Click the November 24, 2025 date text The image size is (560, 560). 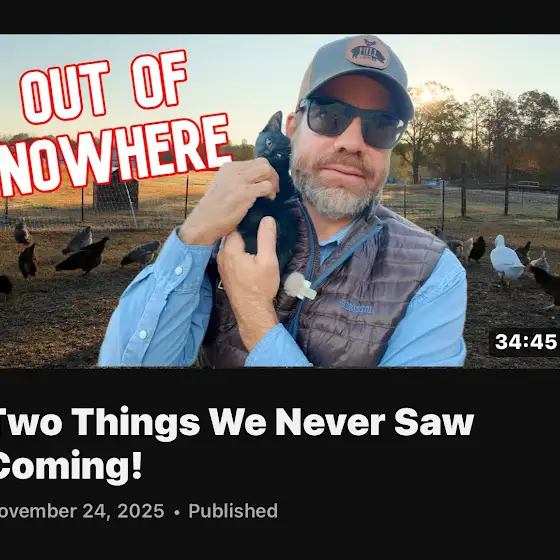click(x=82, y=511)
